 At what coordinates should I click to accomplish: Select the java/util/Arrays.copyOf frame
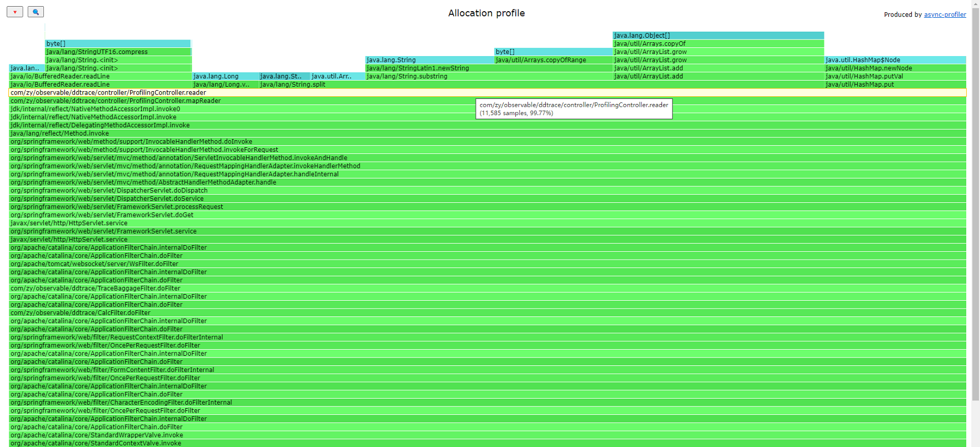718,43
